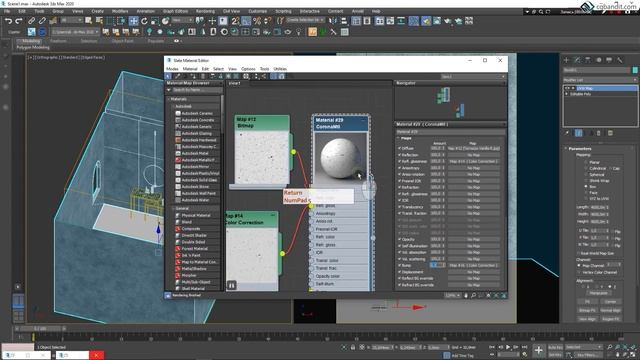Click the pin stack icon below modifier list

(x=567, y=133)
